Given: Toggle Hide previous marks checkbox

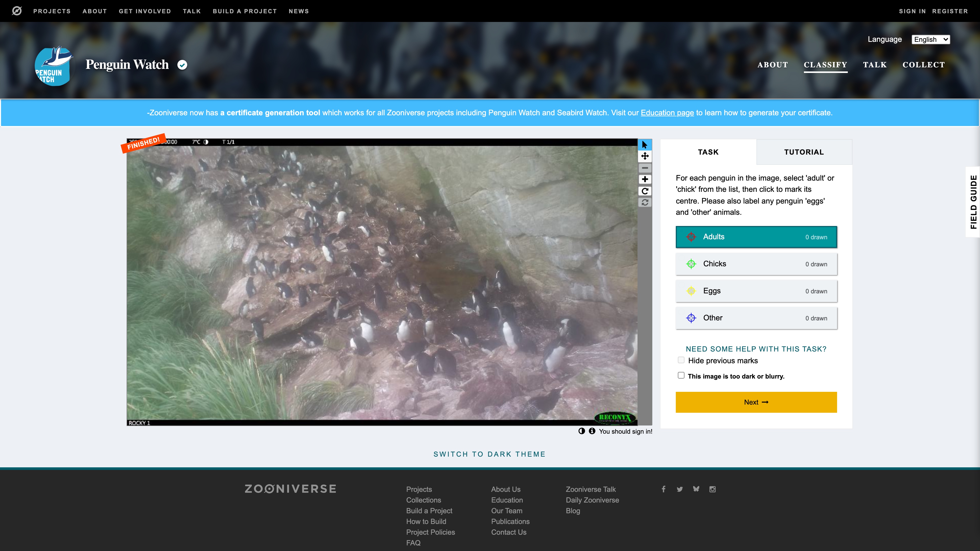Looking at the screenshot, I should (681, 360).
